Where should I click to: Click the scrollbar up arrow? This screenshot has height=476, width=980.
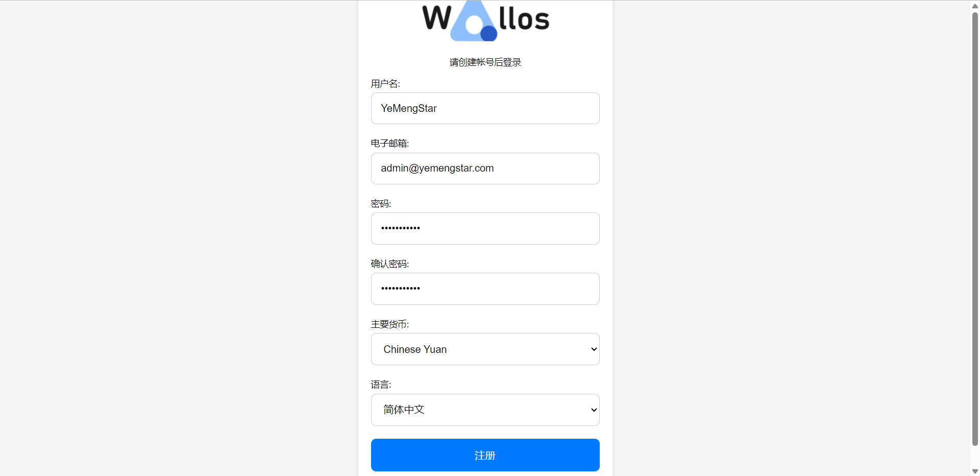[x=975, y=6]
